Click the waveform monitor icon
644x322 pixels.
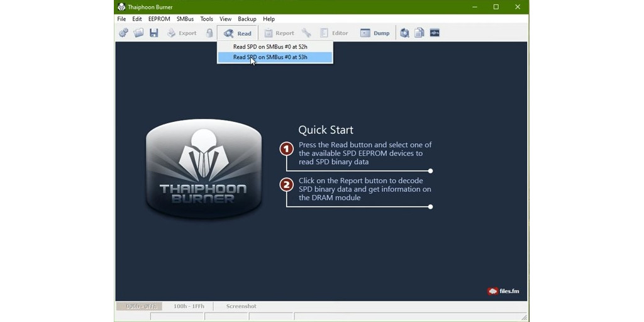pos(435,33)
